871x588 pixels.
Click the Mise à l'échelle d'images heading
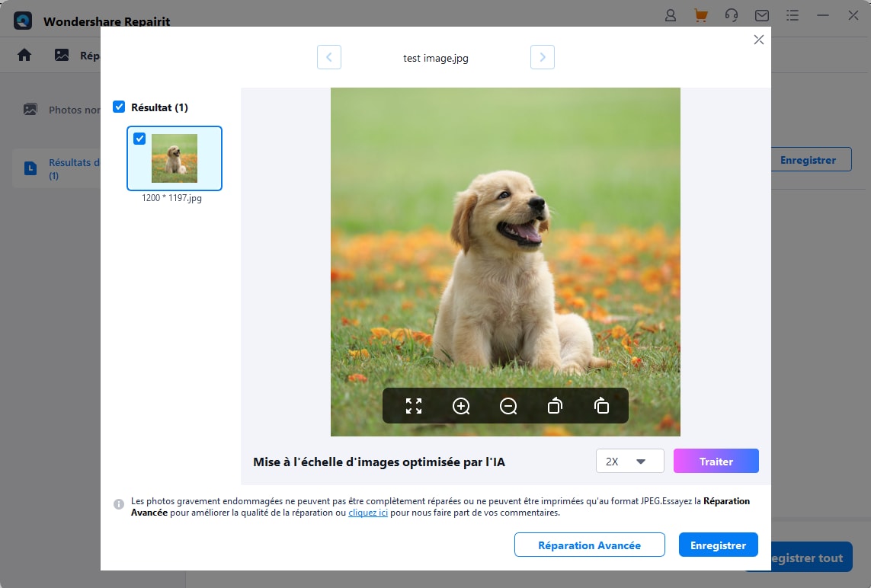coord(379,462)
